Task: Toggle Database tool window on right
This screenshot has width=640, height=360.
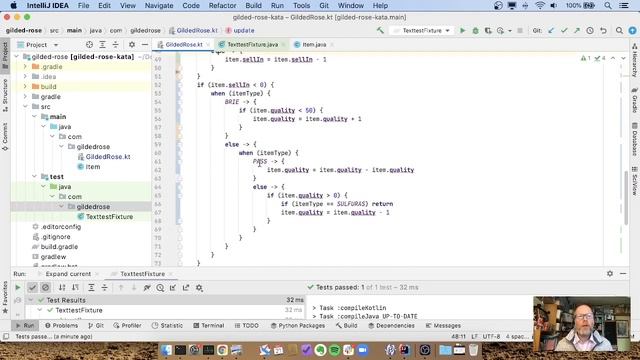Action: coord(635,139)
